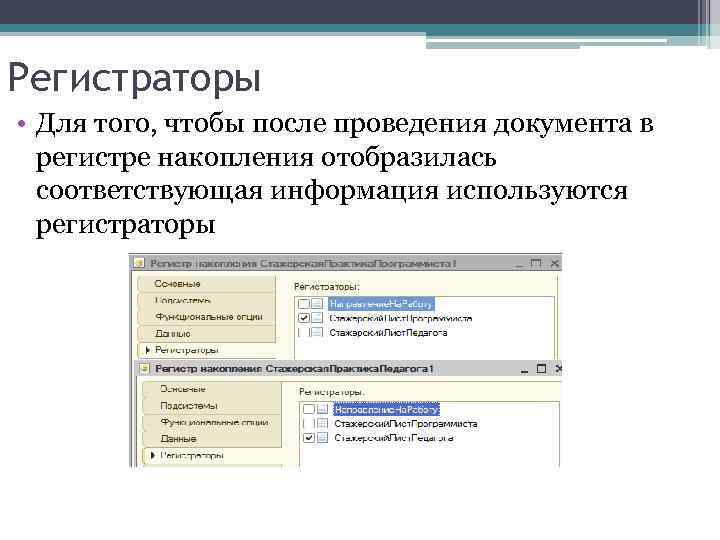Uncheck СтажерскийЛистПедагога in the СтажерскаяПрактикаПедагога1 window
Image resolution: width=720 pixels, height=540 pixels.
(x=309, y=438)
